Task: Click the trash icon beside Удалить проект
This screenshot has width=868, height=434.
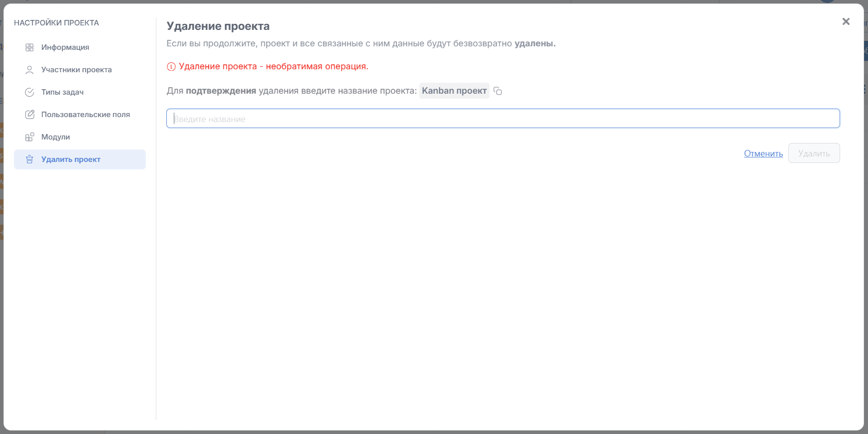Action: (x=29, y=159)
